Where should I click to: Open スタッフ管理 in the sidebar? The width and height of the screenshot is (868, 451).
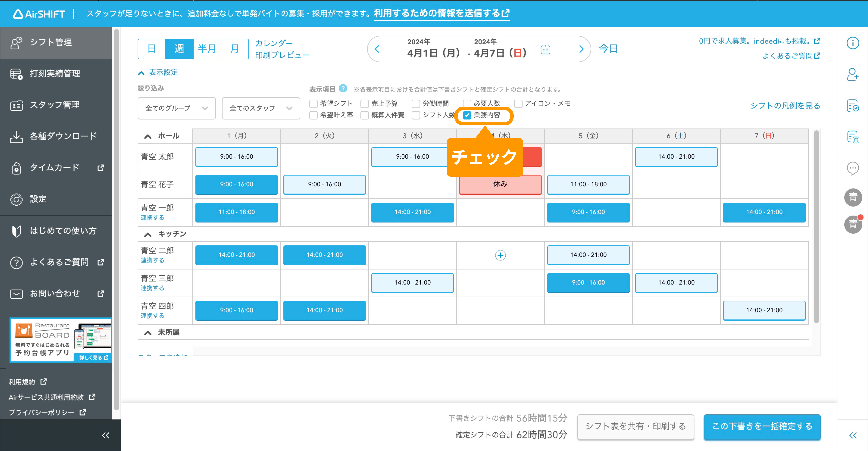(56, 105)
